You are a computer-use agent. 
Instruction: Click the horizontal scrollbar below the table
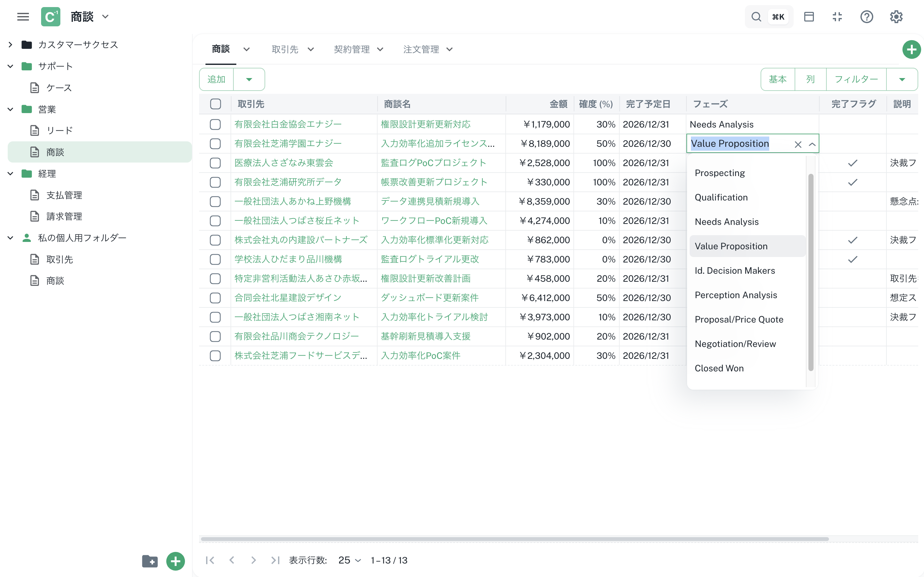(x=514, y=539)
